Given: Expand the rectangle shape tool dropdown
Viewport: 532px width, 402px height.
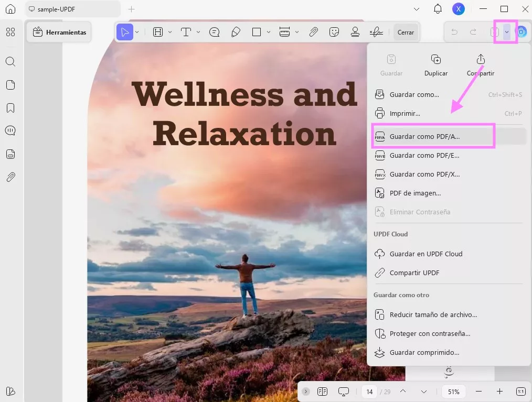Looking at the screenshot, I should [x=269, y=32].
